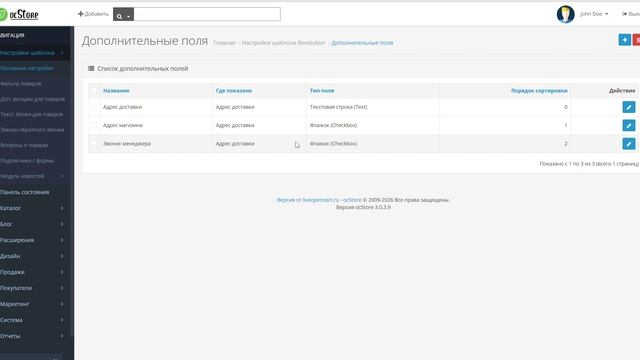Click sort order value 2
The height and width of the screenshot is (360, 640).
[x=566, y=144]
